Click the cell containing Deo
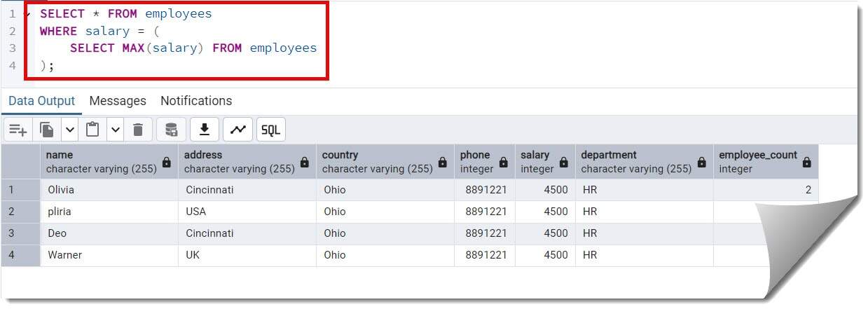 (109, 233)
